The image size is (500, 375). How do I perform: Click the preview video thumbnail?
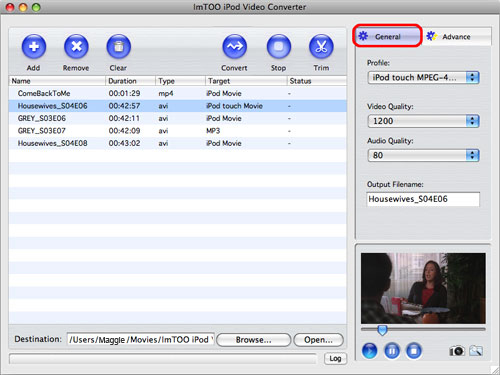point(423,288)
